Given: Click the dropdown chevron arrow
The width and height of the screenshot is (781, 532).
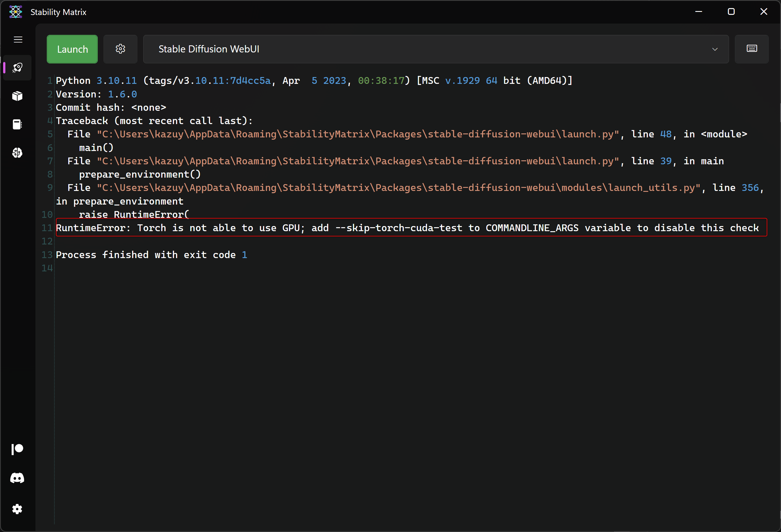Looking at the screenshot, I should point(715,49).
